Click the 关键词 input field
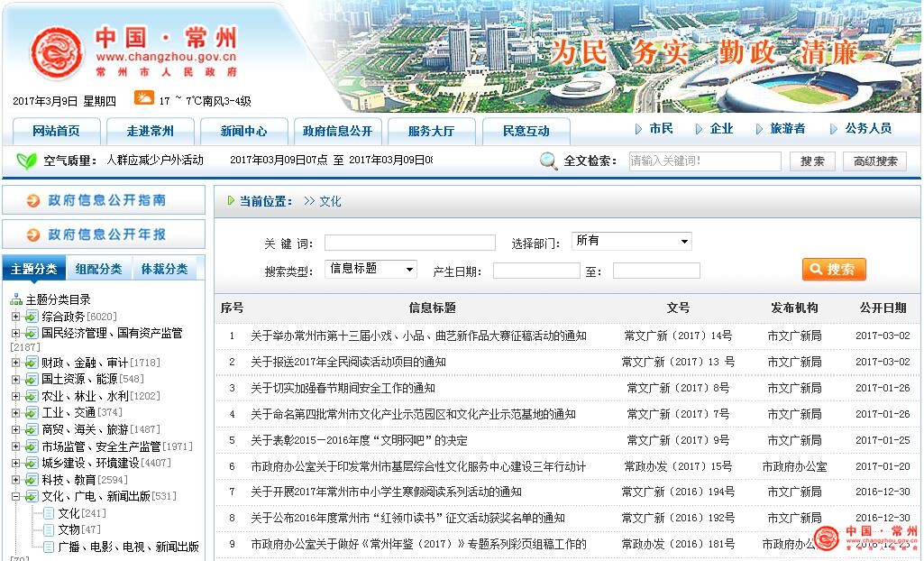Image resolution: width=924 pixels, height=561 pixels. [409, 243]
